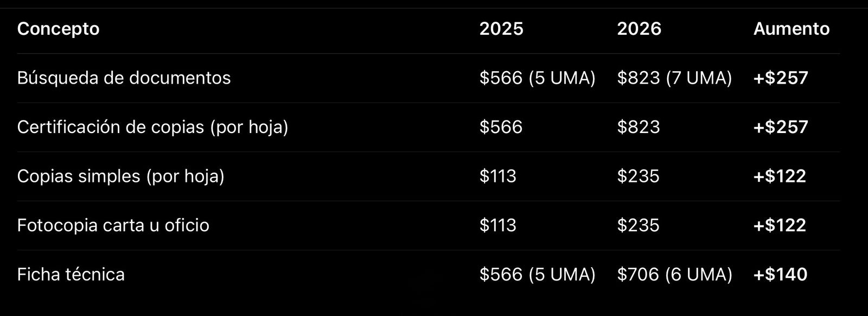Select the Búsqueda de documentos row label

tap(124, 78)
